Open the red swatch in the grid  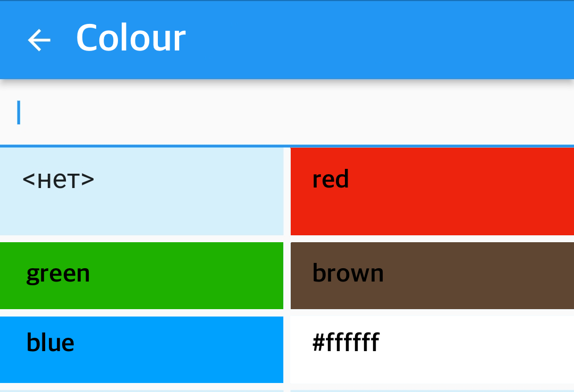click(432, 191)
